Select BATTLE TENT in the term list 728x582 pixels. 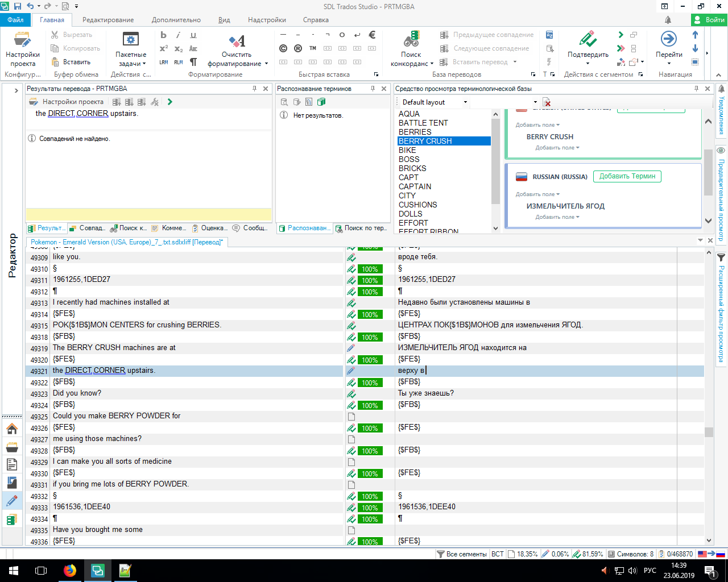(423, 123)
